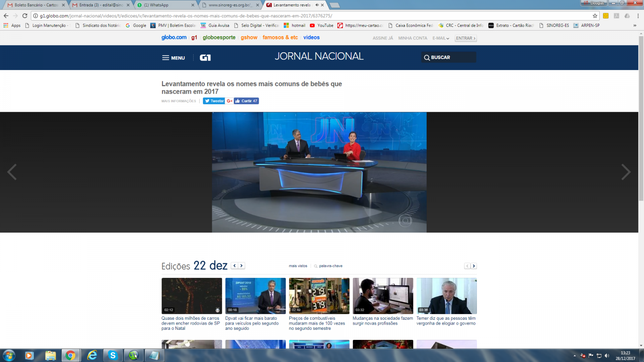Go to the globoesporte section
The height and width of the screenshot is (362, 644).
coord(219,37)
